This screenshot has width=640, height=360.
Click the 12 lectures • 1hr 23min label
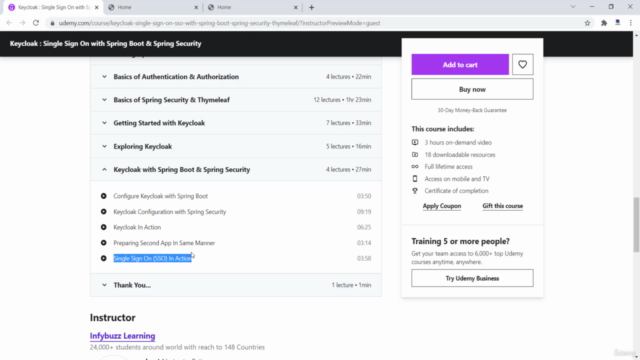pyautogui.click(x=342, y=100)
